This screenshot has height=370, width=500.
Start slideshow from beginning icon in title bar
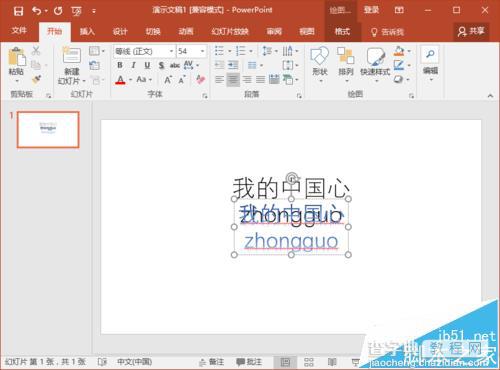pyautogui.click(x=76, y=11)
